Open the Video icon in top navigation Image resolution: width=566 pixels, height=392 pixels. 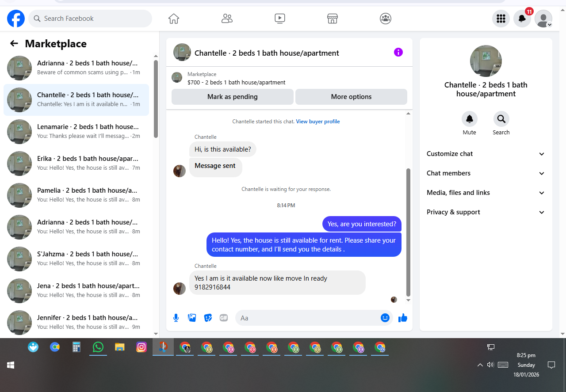tap(279, 19)
